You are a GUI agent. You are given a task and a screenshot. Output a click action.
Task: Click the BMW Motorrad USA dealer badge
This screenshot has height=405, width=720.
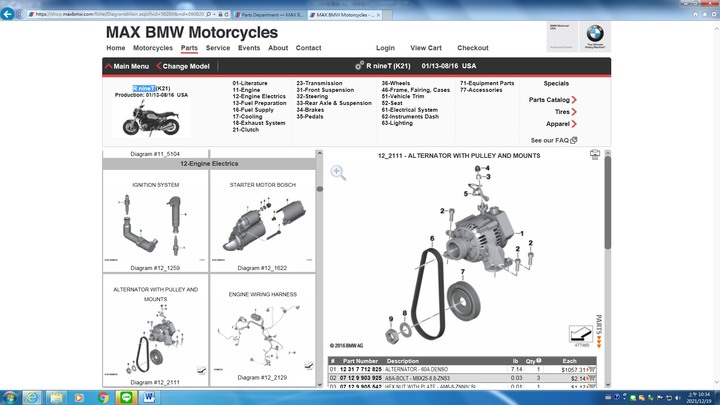(x=561, y=36)
